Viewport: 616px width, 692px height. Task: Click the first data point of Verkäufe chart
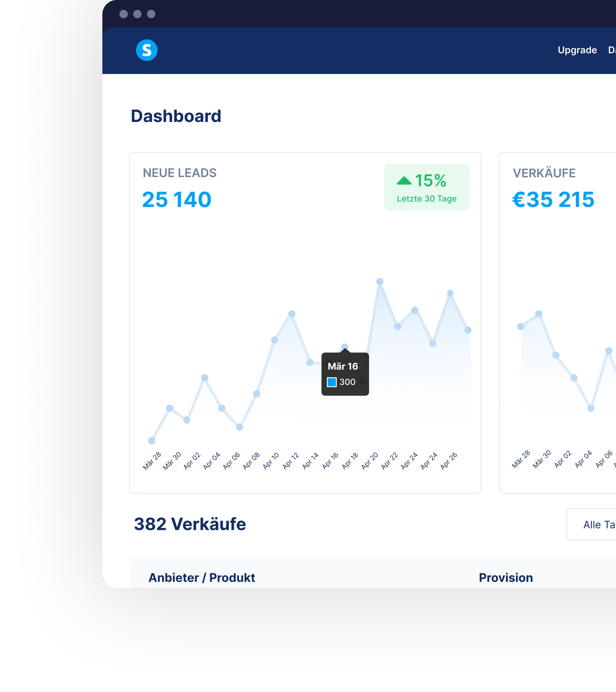pyautogui.click(x=521, y=327)
